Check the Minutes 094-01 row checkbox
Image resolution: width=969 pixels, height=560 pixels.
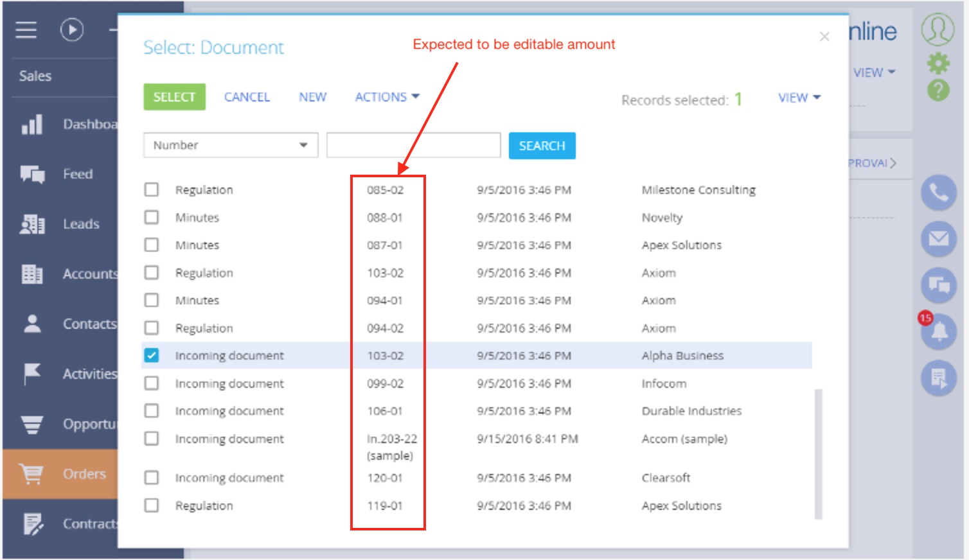[x=152, y=300]
